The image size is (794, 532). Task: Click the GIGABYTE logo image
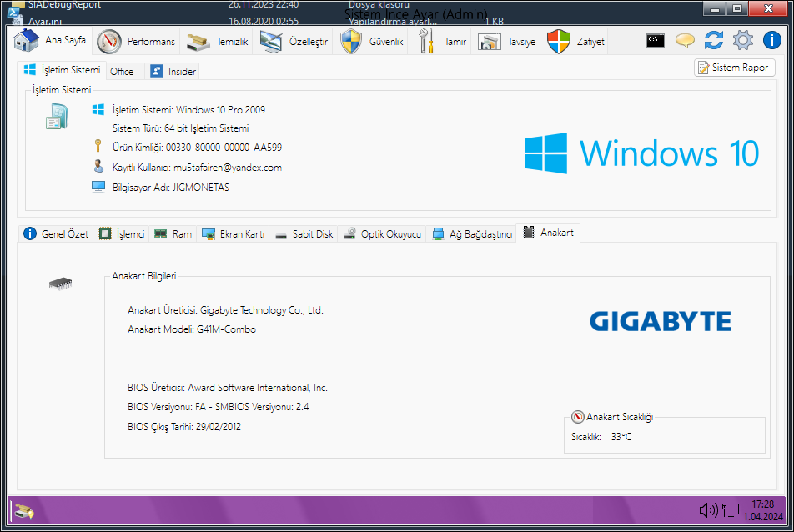pyautogui.click(x=661, y=321)
